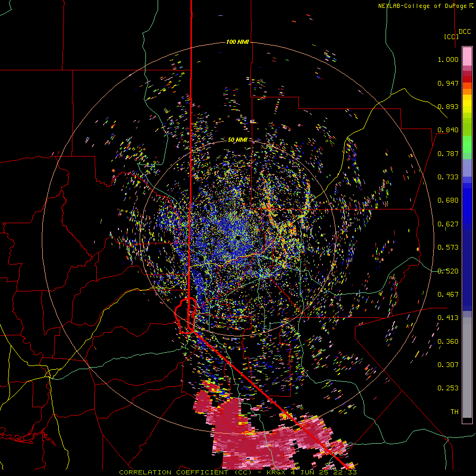The image size is (476, 476).
Task: Click the black radar site dot at the map center
Action: pos(237,237)
